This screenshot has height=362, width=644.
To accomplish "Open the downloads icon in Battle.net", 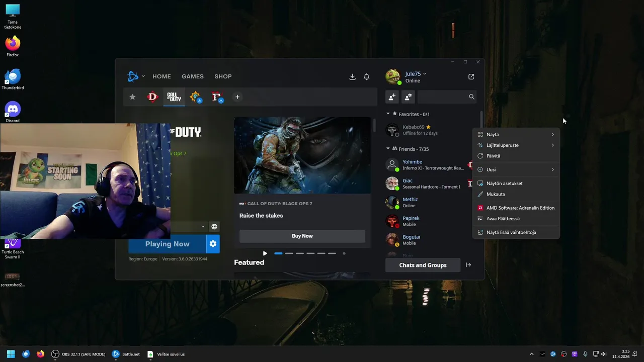I will pyautogui.click(x=352, y=77).
